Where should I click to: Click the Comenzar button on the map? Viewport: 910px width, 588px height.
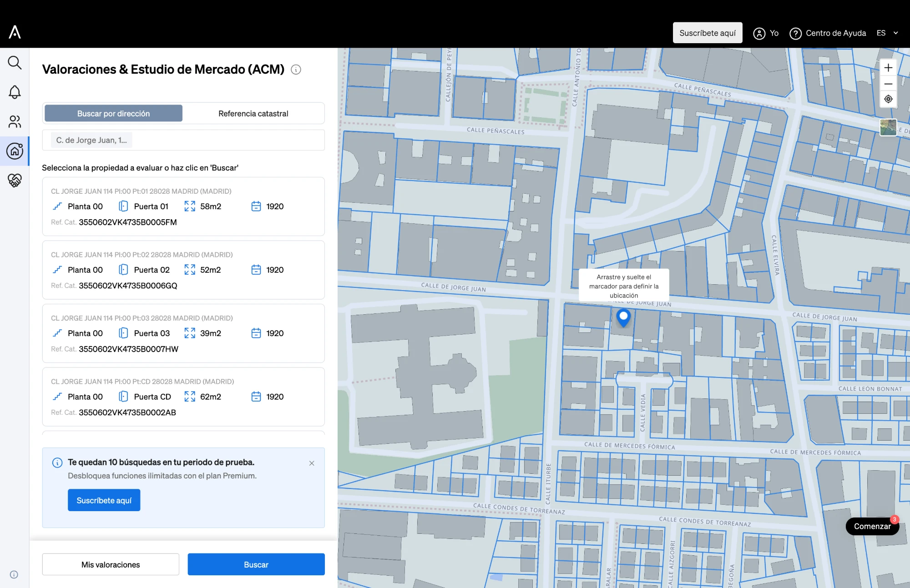coord(872,526)
